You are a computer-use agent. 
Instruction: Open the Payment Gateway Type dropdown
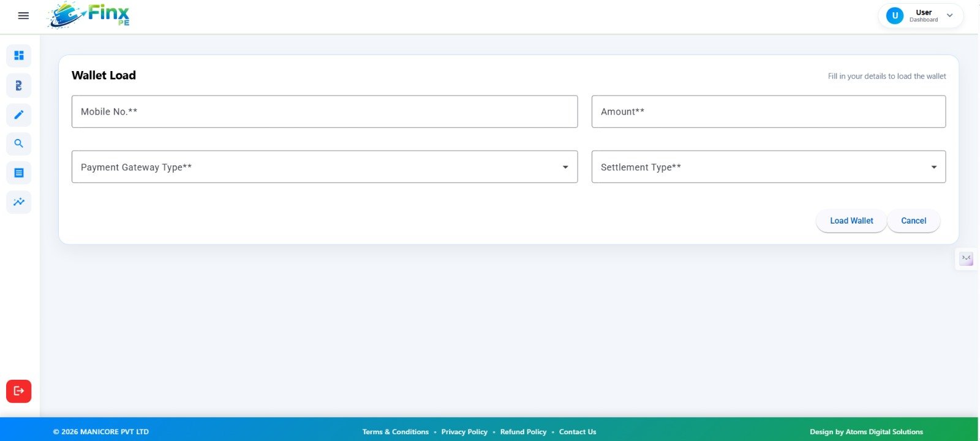pyautogui.click(x=325, y=167)
